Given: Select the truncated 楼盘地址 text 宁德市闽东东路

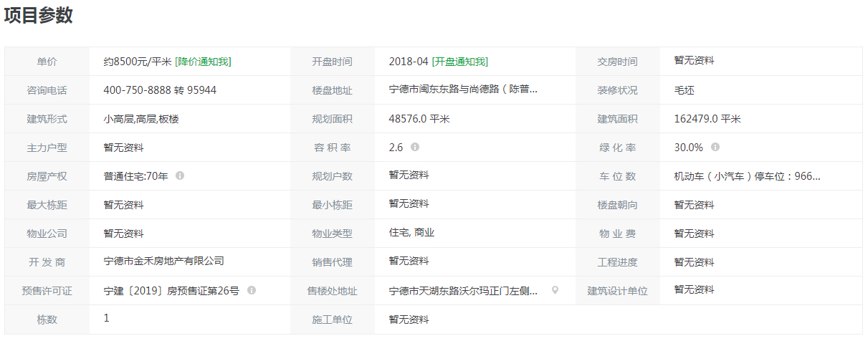Looking at the screenshot, I should [463, 90].
